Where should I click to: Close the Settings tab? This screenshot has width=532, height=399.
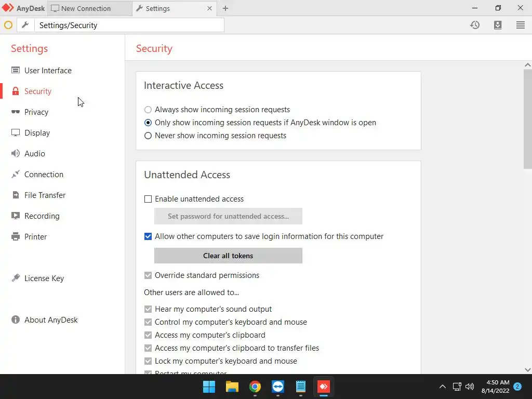click(209, 8)
